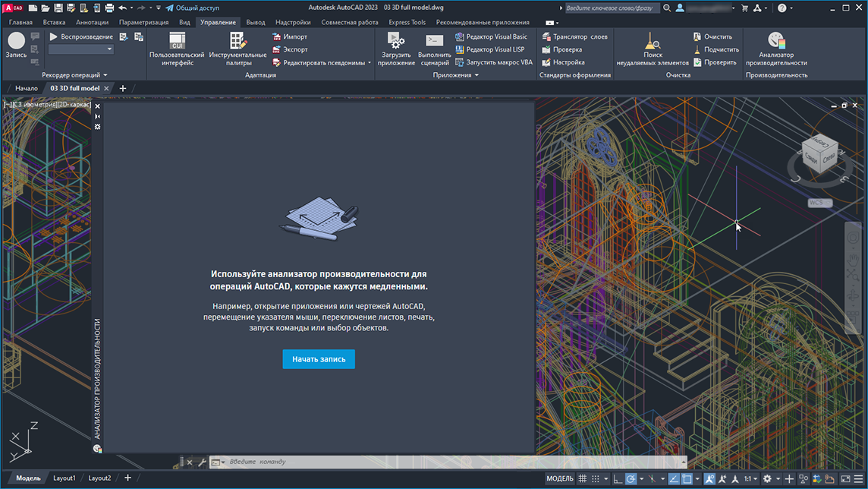This screenshot has width=868, height=489.
Task: Click Запустить макрос VBA
Action: [x=494, y=62]
